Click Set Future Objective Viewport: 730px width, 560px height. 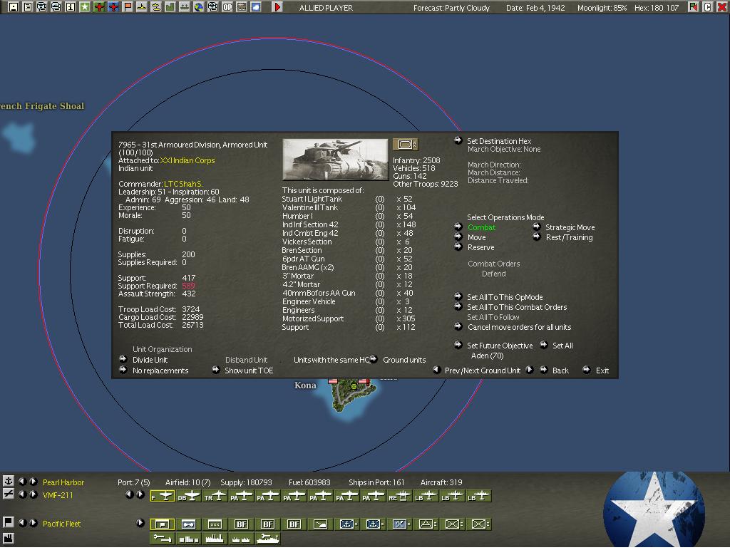pyautogui.click(x=500, y=346)
